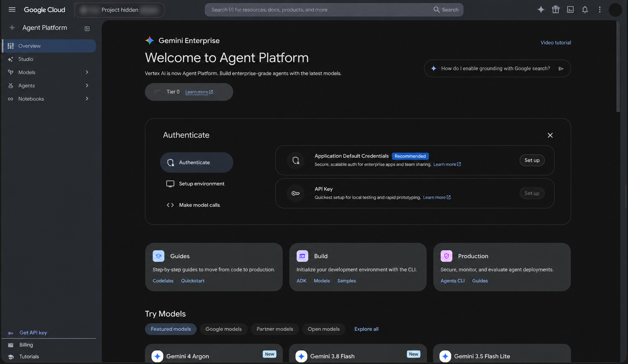The height and width of the screenshot is (364, 628).
Task: Select the Make model calls step
Action: point(193,205)
